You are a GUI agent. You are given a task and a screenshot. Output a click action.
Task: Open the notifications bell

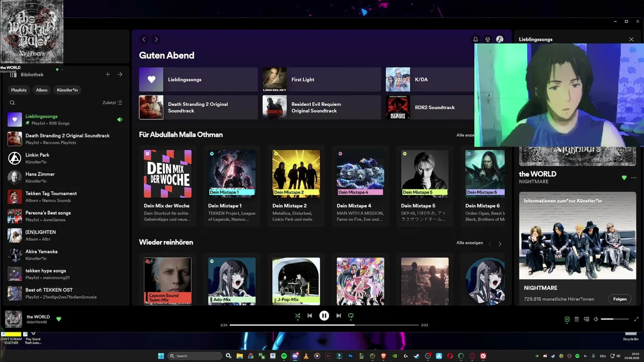pyautogui.click(x=475, y=39)
